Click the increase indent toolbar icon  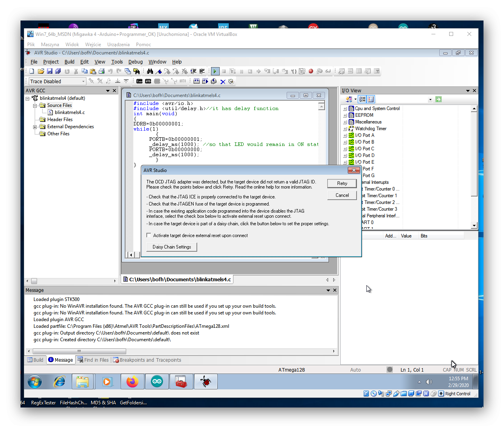point(193,71)
